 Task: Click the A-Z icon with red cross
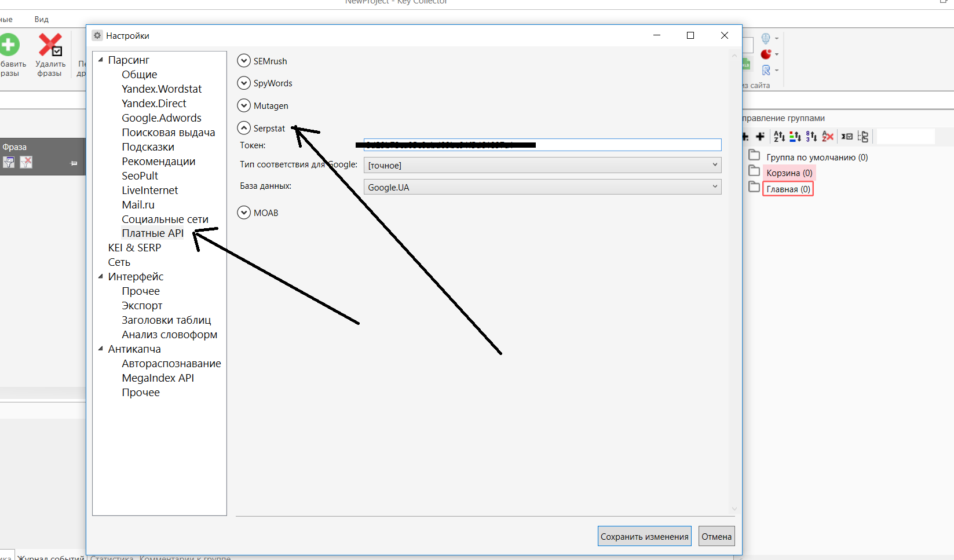coord(828,137)
